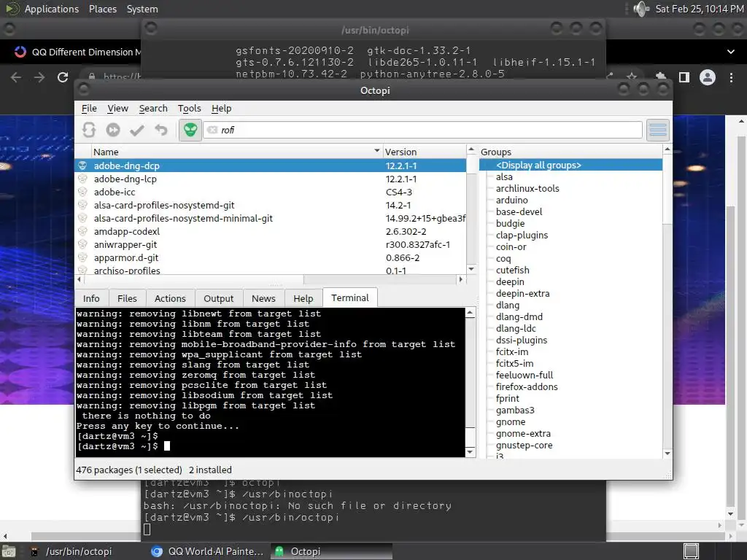Click the terminal pane scroll-down arrow

(x=471, y=452)
